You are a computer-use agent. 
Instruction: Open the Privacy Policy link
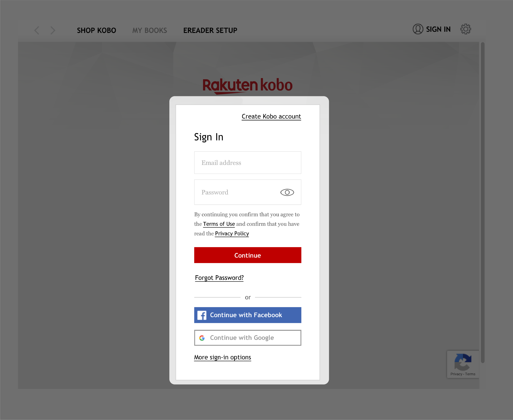tap(232, 233)
